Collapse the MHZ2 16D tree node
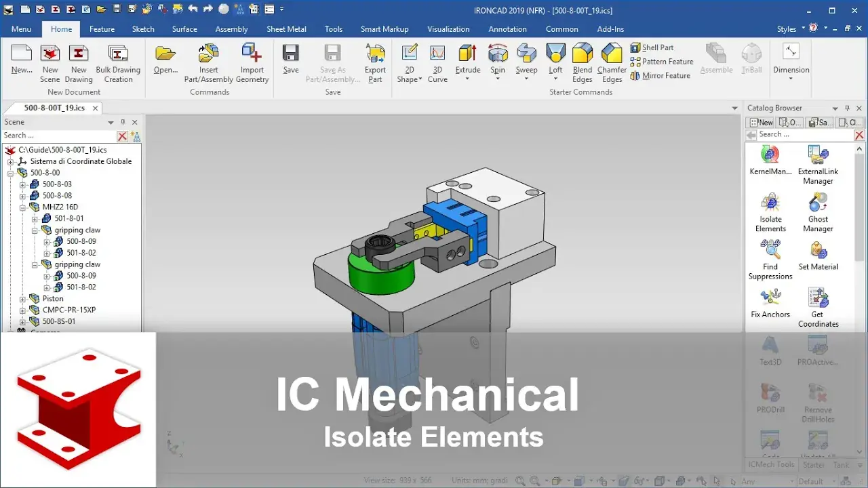Screen dimensions: 868x488 pyautogui.click(x=22, y=207)
